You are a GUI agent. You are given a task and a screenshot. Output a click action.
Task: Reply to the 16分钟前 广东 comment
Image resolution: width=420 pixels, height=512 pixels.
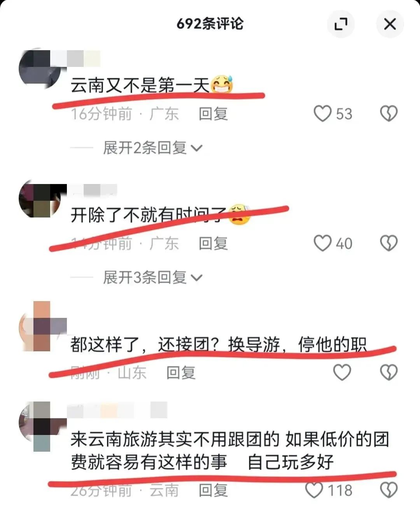point(213,114)
